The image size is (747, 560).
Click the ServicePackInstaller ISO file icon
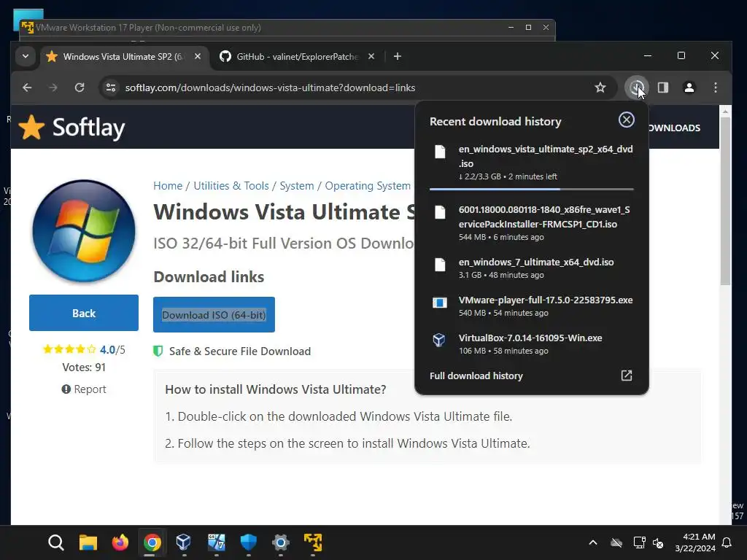(440, 212)
